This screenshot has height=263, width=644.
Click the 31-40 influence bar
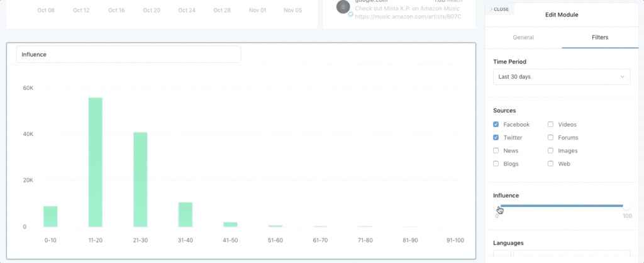click(186, 215)
